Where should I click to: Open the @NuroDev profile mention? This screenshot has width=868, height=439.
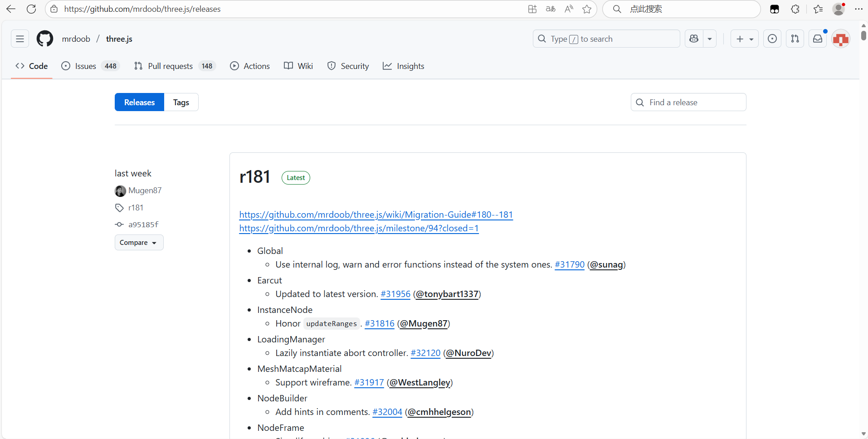point(468,353)
